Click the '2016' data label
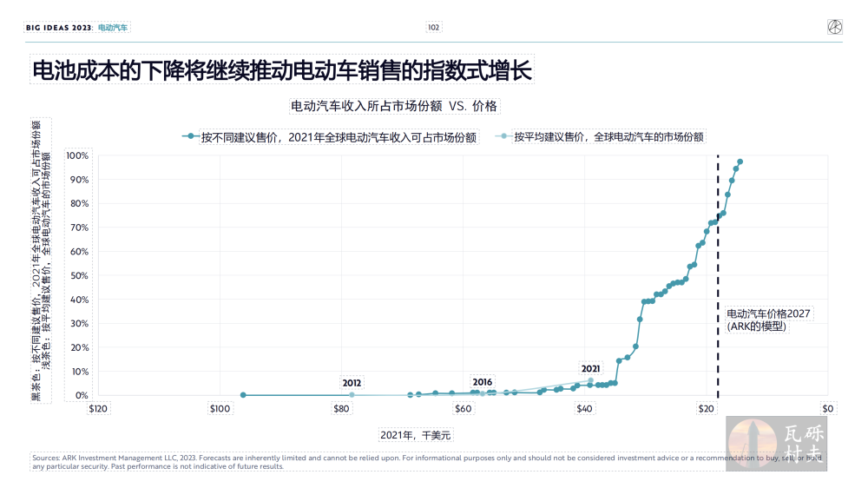 coord(482,382)
